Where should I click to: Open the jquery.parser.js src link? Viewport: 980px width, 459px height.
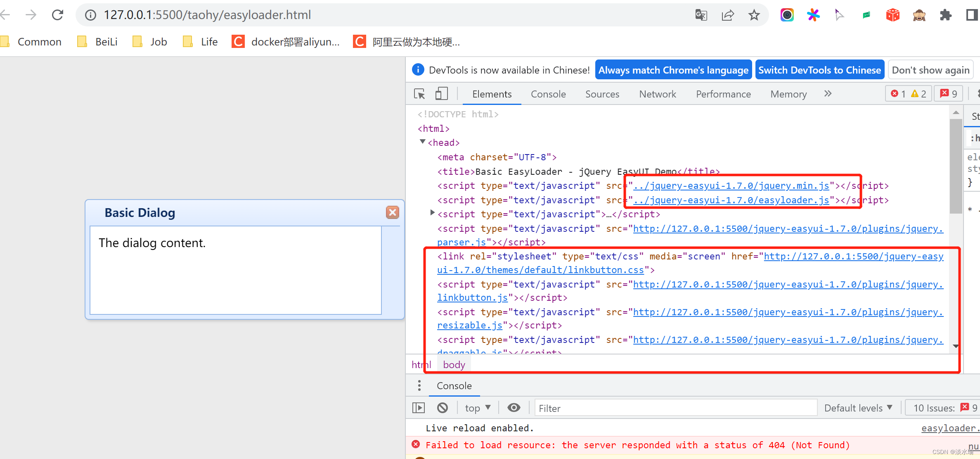pyautogui.click(x=690, y=235)
